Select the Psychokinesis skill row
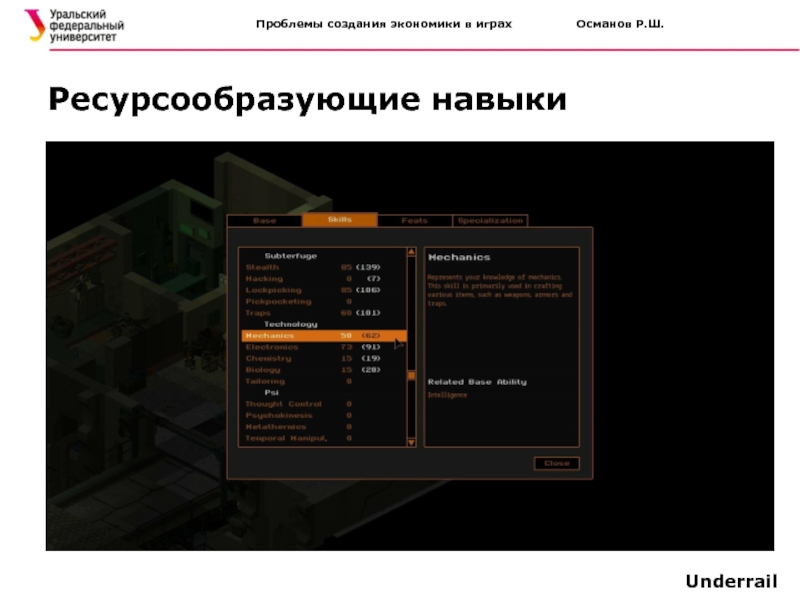Viewport: 800px width, 600px height. pos(323,415)
